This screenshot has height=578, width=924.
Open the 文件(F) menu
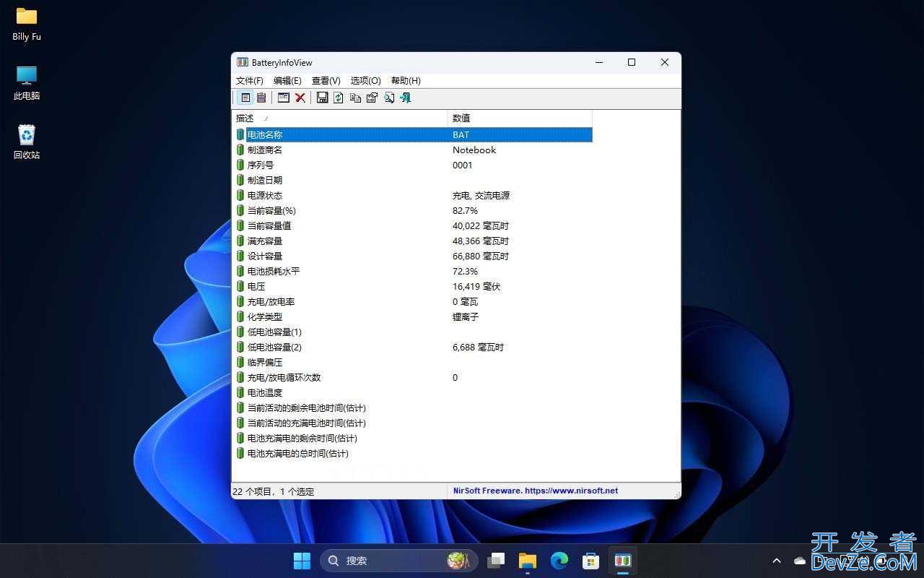coord(250,81)
